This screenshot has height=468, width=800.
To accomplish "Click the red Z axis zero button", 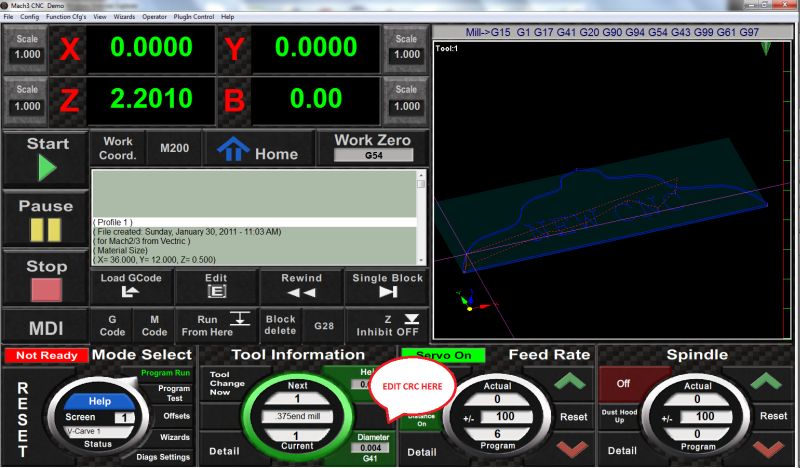I will (69, 101).
